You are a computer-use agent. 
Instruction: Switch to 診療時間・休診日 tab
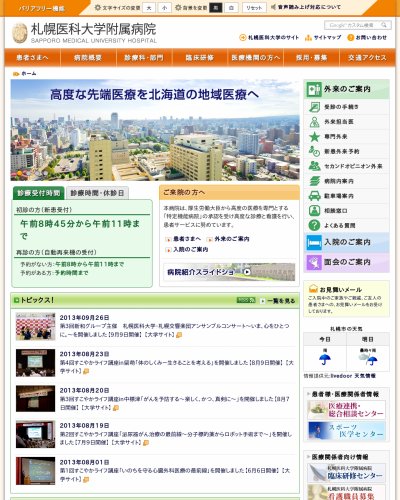[x=97, y=193]
